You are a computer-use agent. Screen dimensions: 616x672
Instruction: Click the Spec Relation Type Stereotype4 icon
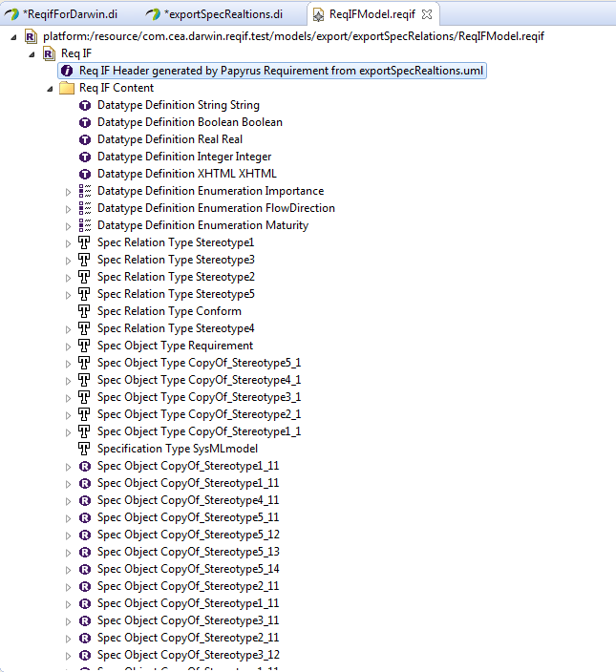(x=84, y=328)
